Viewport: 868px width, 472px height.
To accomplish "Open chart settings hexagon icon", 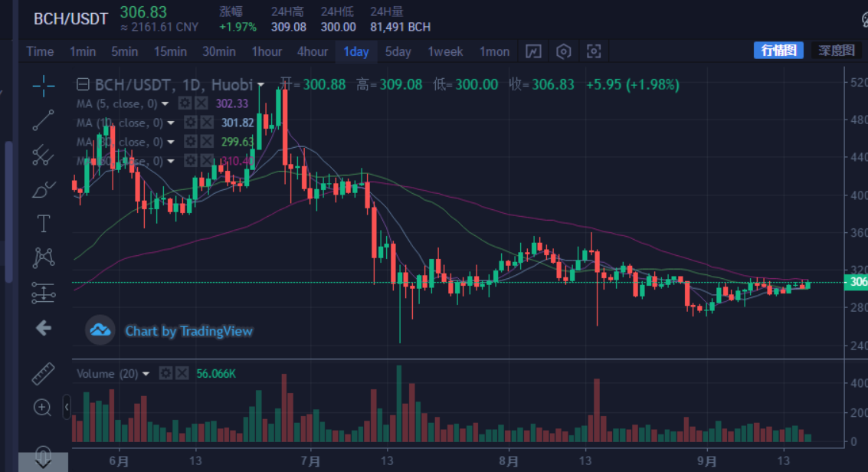I will [x=564, y=51].
